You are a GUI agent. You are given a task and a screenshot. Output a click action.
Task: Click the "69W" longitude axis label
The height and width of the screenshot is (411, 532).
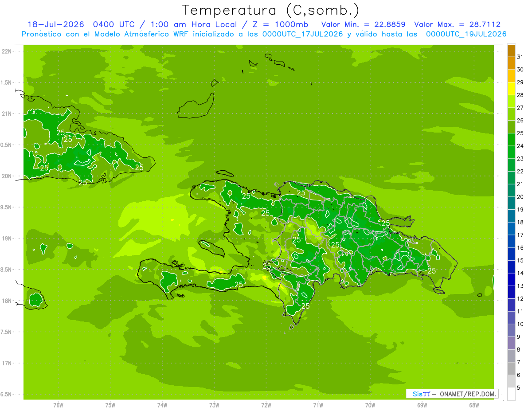tap(422, 405)
